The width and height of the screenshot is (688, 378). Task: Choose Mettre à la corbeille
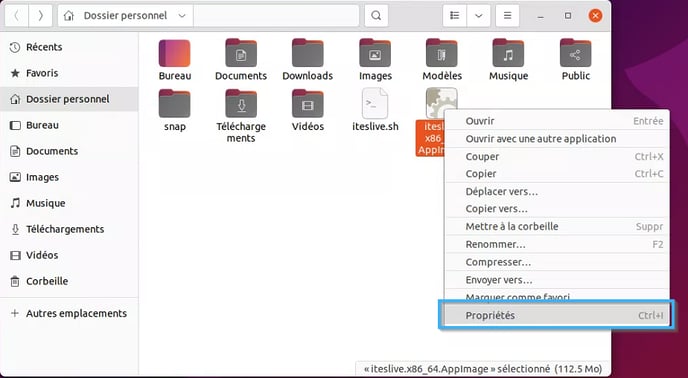557,227
